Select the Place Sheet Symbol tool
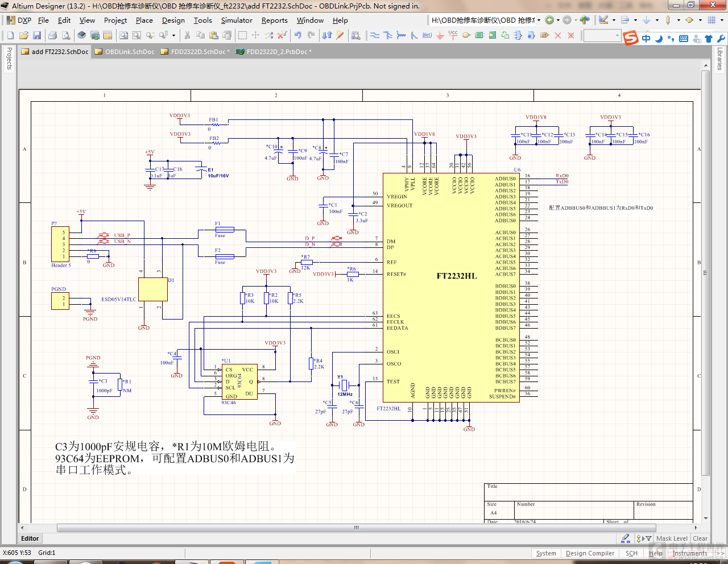 pos(479,35)
